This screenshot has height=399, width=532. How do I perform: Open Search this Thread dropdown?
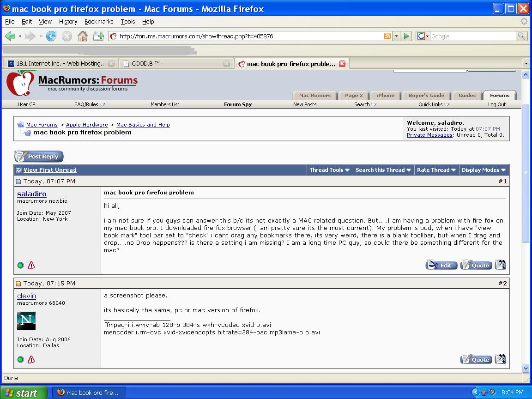[383, 170]
